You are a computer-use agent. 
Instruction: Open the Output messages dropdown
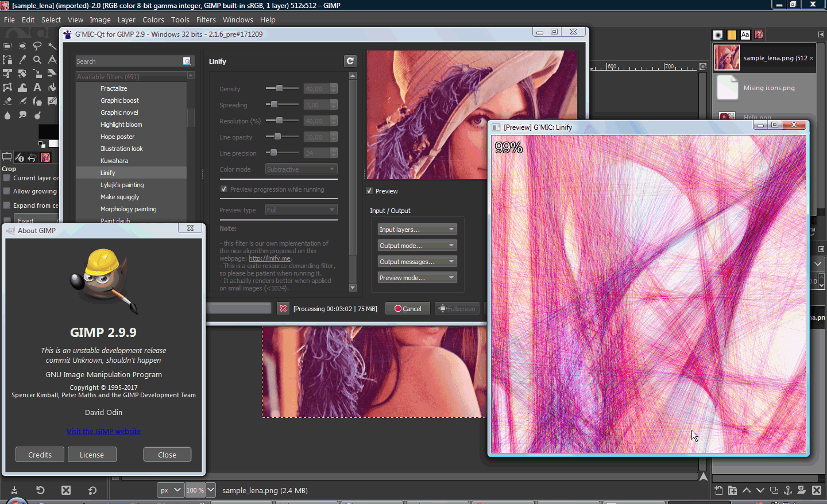(x=417, y=262)
